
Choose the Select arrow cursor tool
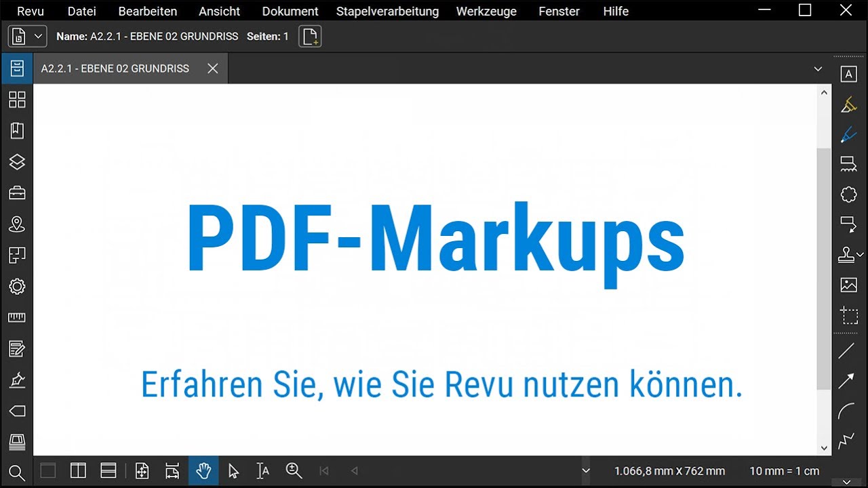tap(234, 470)
